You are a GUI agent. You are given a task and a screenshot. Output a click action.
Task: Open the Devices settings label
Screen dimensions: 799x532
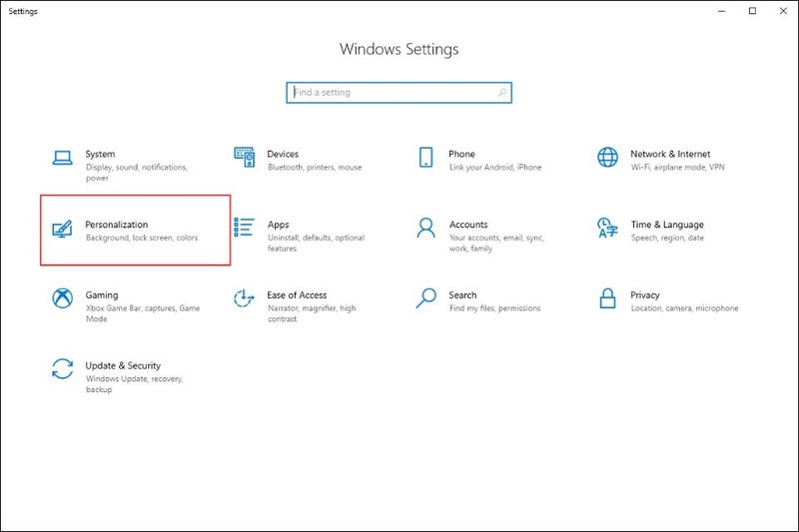pos(283,154)
